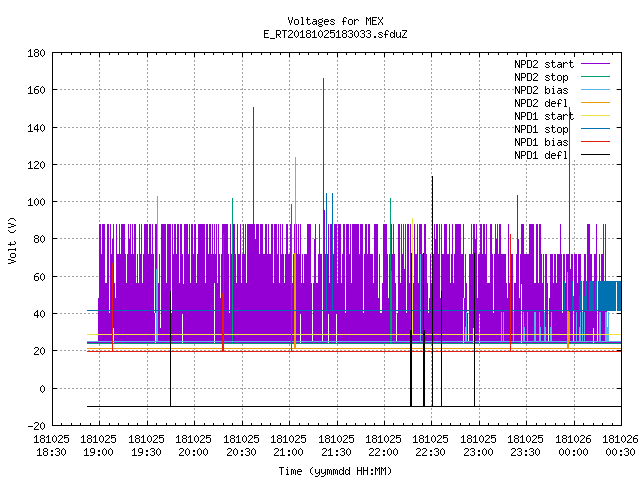This screenshot has height=480, width=640.
Task: Click y-axis tick value 120
Action: (36, 165)
